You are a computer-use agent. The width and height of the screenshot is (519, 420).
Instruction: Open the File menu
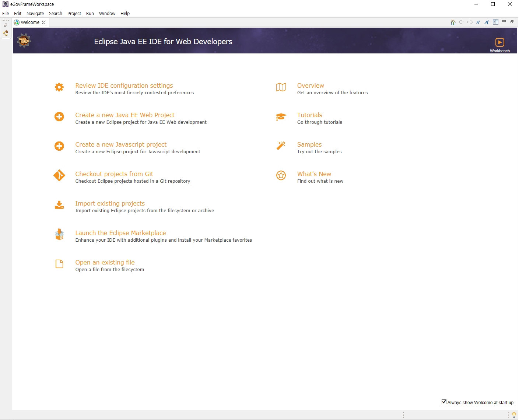click(6, 13)
